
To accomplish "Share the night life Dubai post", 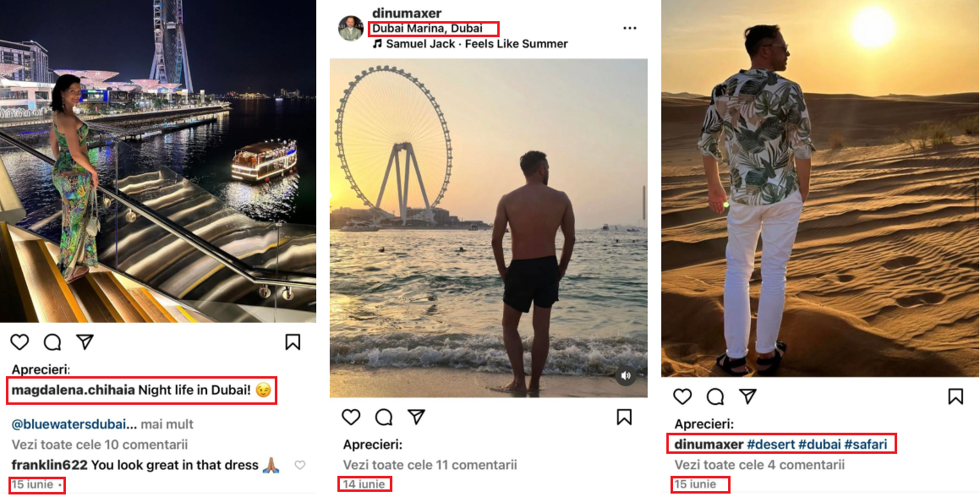I will tap(85, 342).
